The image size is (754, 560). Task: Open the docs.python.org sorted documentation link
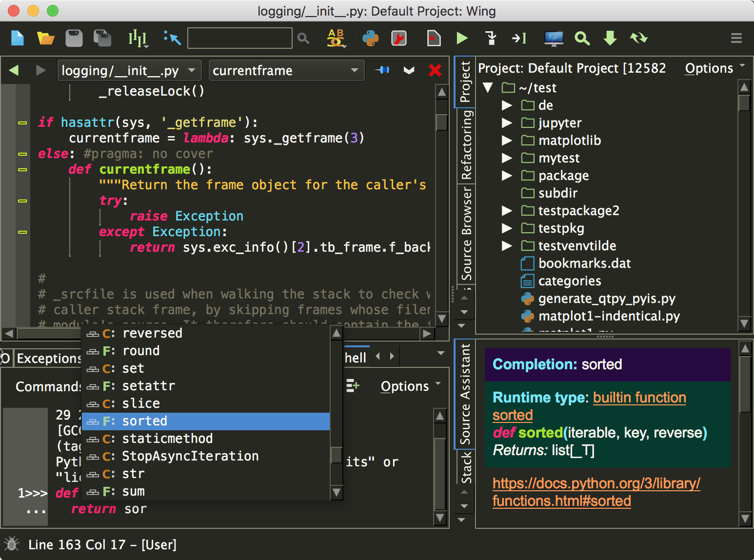(596, 492)
